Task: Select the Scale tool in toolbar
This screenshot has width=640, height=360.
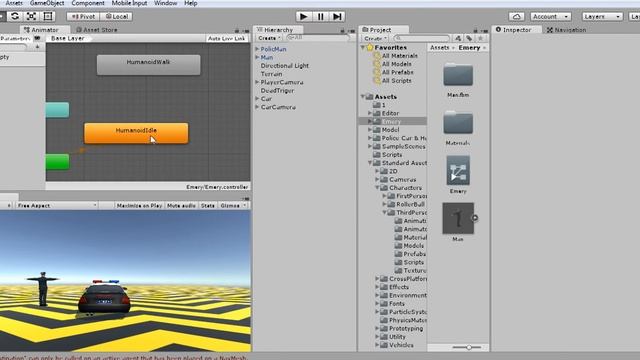Action: click(31, 16)
